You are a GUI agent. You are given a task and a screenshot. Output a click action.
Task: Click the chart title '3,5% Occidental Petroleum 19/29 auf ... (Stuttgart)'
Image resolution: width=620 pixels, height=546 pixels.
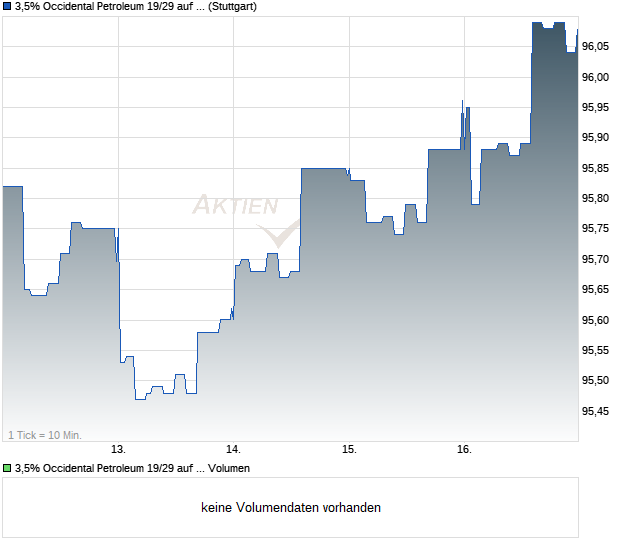pos(136,7)
